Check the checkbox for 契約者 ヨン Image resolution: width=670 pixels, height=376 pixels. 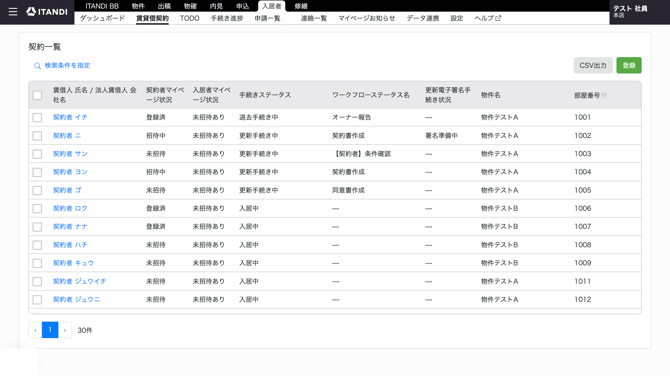click(x=37, y=172)
